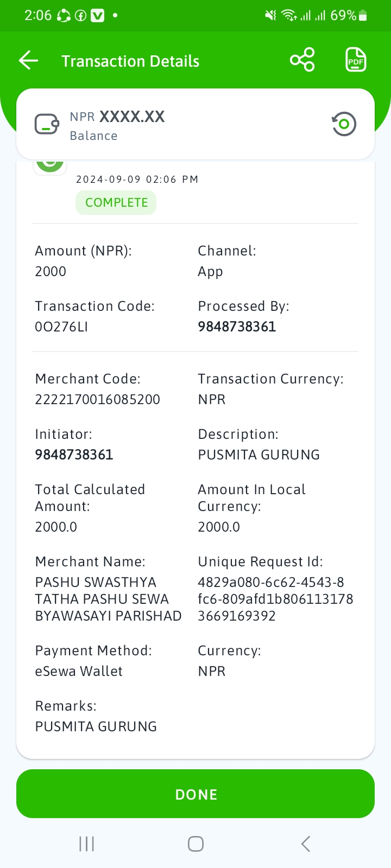The image size is (391, 868).
Task: Tap the COMPLETE status badge
Action: click(116, 202)
